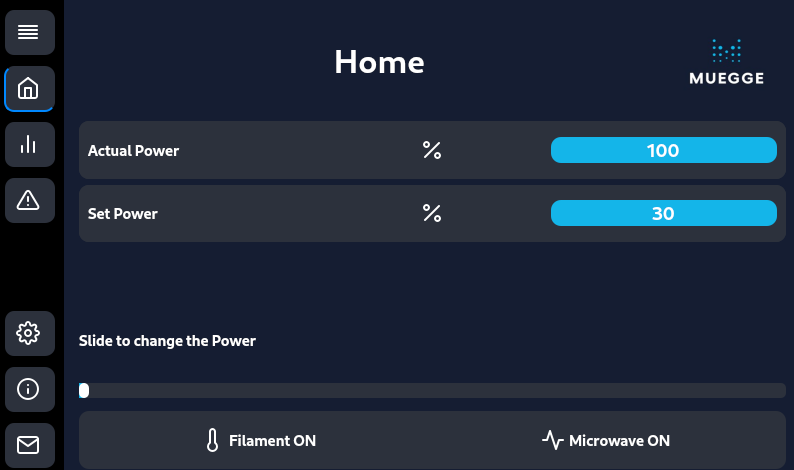This screenshot has width=794, height=470.
Task: Open the mail envelope page
Action: click(29, 445)
